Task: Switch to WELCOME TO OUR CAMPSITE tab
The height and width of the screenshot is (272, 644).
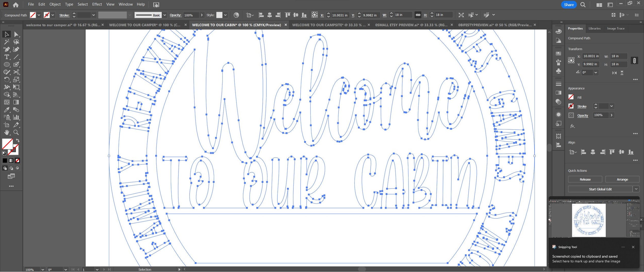Action: click(x=328, y=25)
